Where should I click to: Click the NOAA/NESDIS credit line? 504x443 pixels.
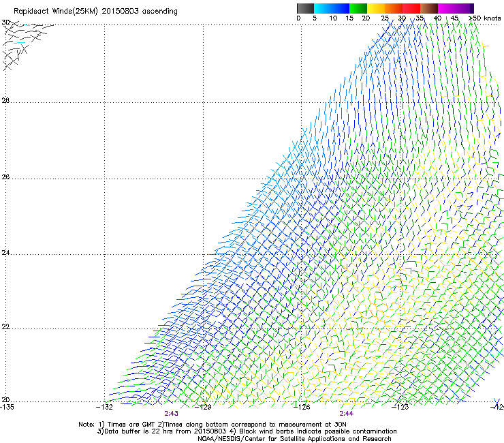(x=294, y=439)
